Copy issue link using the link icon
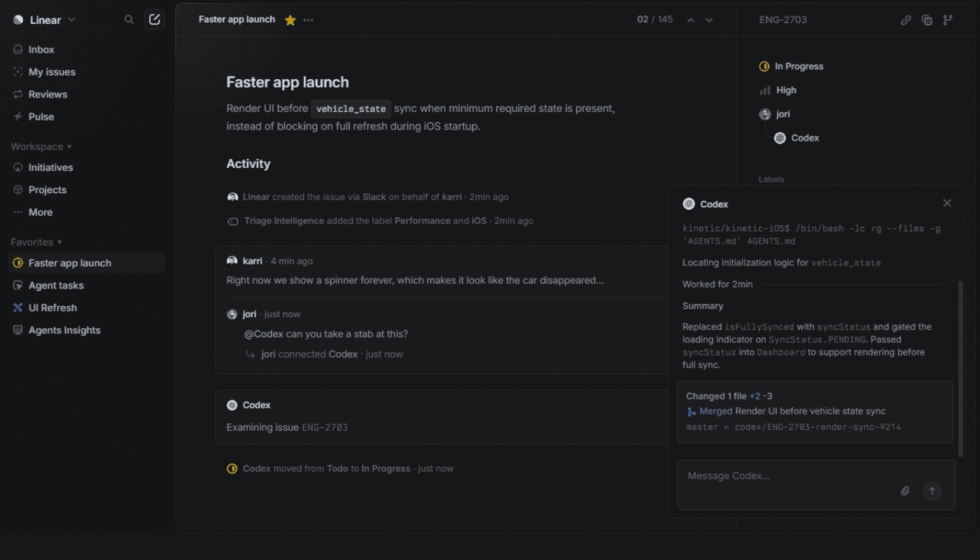This screenshot has height=560, width=980. point(906,20)
